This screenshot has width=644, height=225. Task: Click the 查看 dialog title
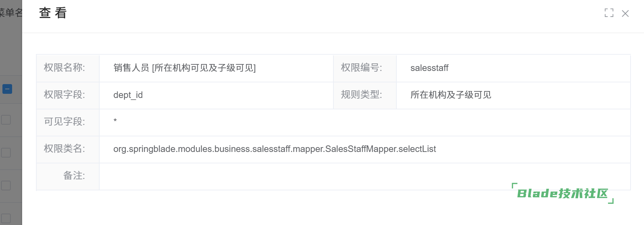point(53,13)
